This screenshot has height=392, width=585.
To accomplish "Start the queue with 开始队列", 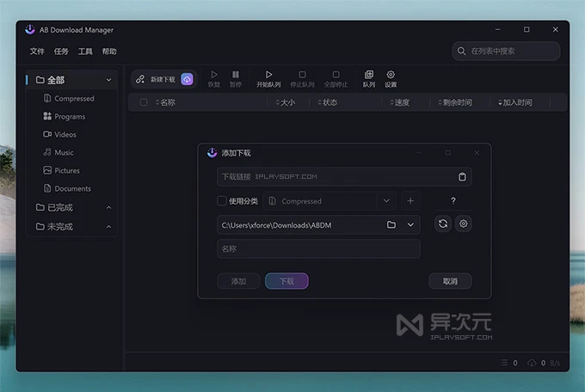I will (268, 79).
